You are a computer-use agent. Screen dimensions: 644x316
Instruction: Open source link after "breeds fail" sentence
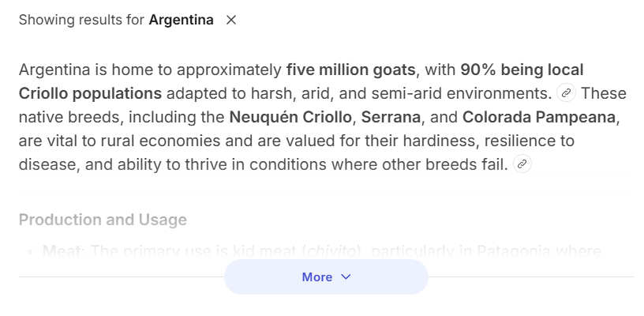pyautogui.click(x=522, y=164)
